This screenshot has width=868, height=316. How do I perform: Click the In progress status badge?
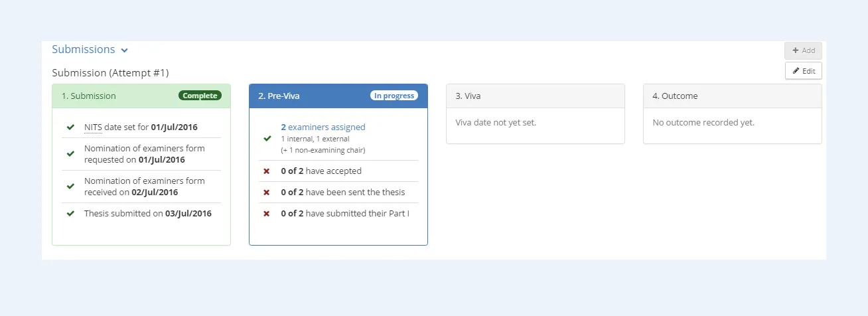point(394,96)
